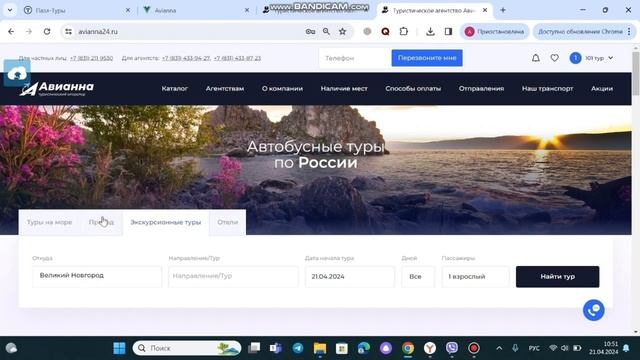Click the Телефон input field
This screenshot has width=640, height=360.
[355, 58]
